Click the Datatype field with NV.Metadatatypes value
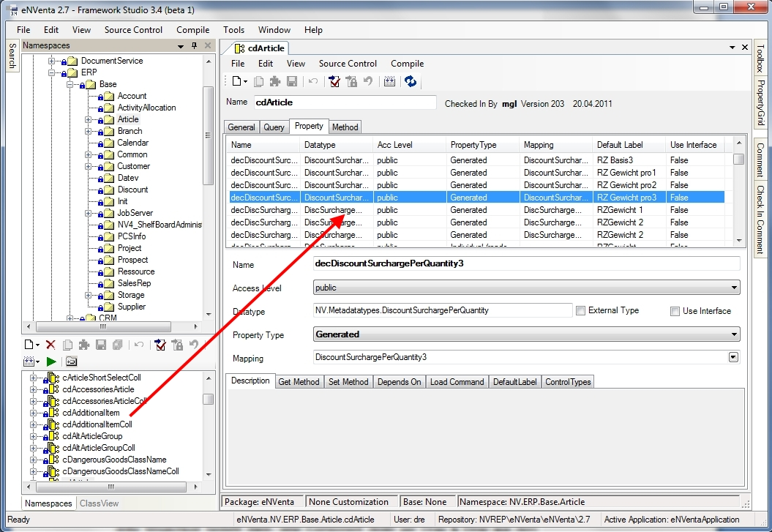 (443, 310)
